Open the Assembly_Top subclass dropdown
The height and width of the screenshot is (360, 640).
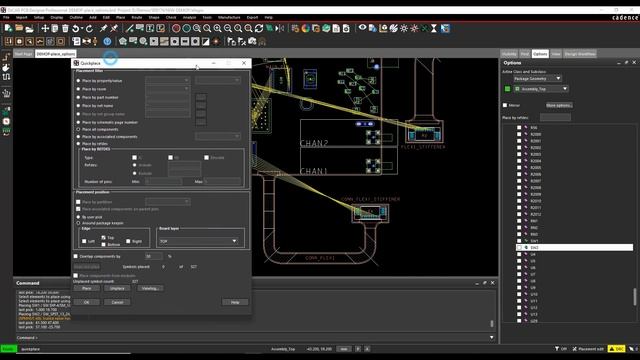point(541,89)
